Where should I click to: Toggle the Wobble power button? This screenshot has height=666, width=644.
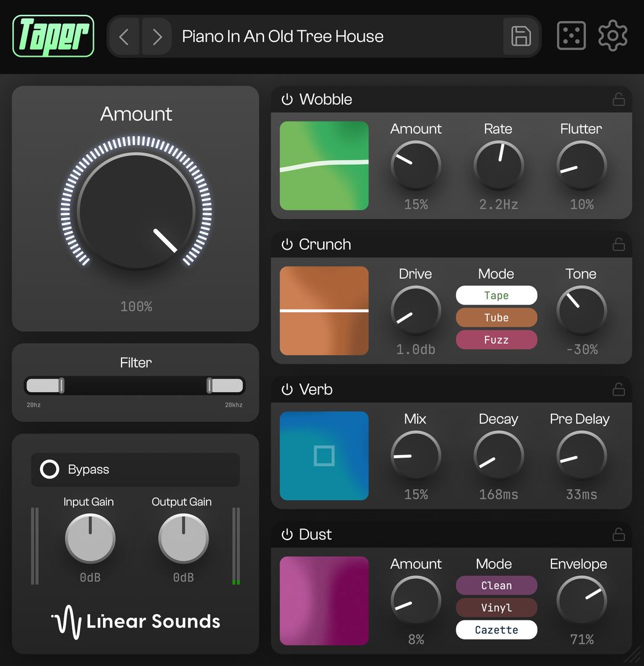[287, 99]
